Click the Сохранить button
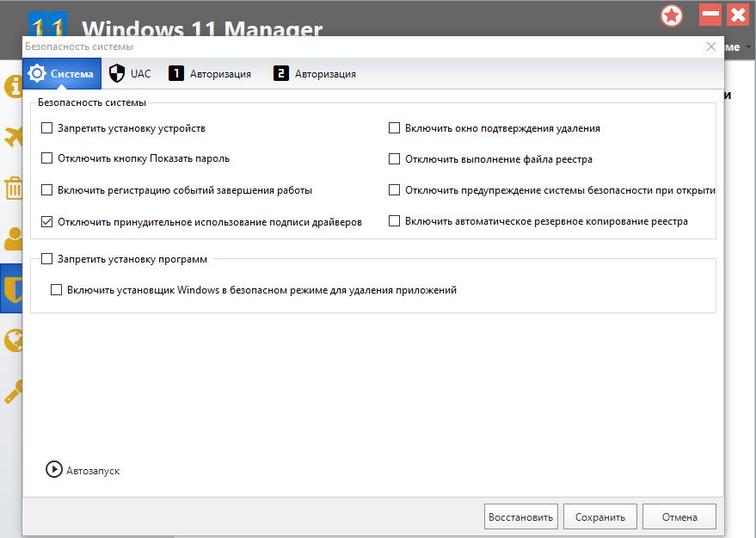The image size is (756, 538). pos(600,516)
